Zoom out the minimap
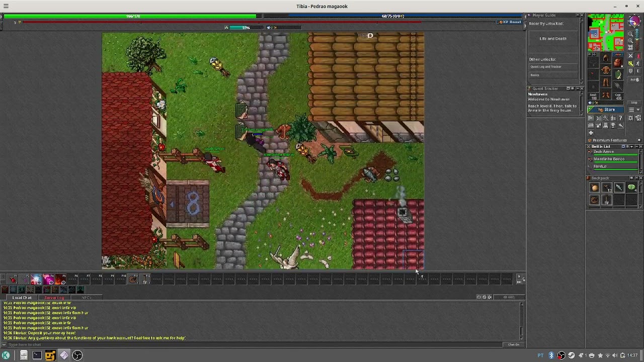644x362 pixels. (x=630, y=34)
